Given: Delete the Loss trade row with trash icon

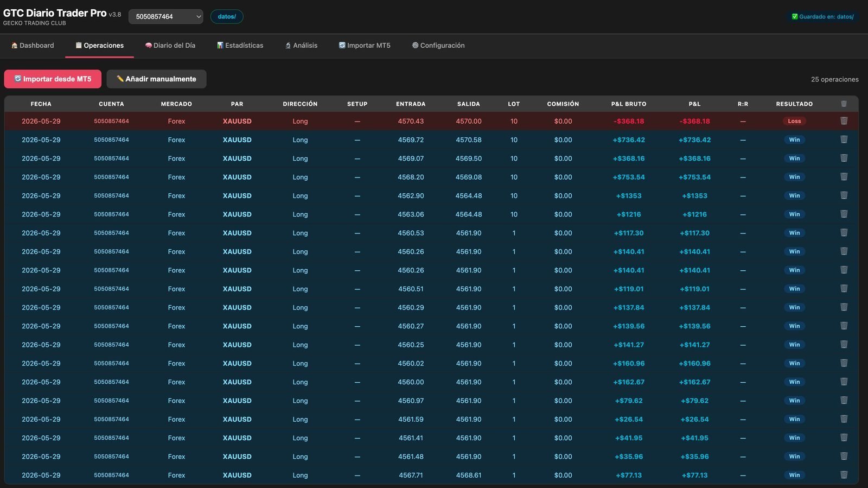Looking at the screenshot, I should tap(844, 121).
